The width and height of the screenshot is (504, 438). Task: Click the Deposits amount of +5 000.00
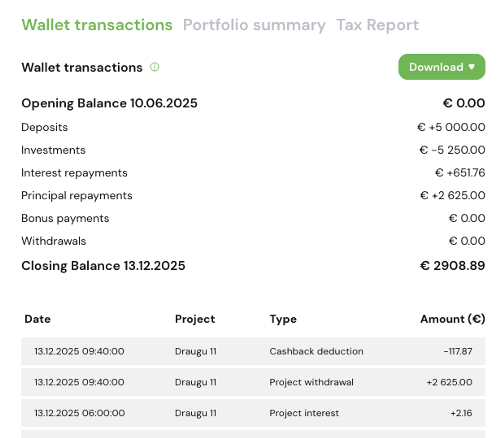451,127
